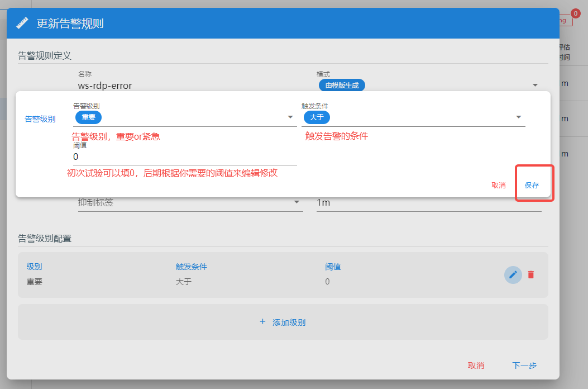Click the pencil edit icon for 重要 level
588x389 pixels.
coord(513,275)
